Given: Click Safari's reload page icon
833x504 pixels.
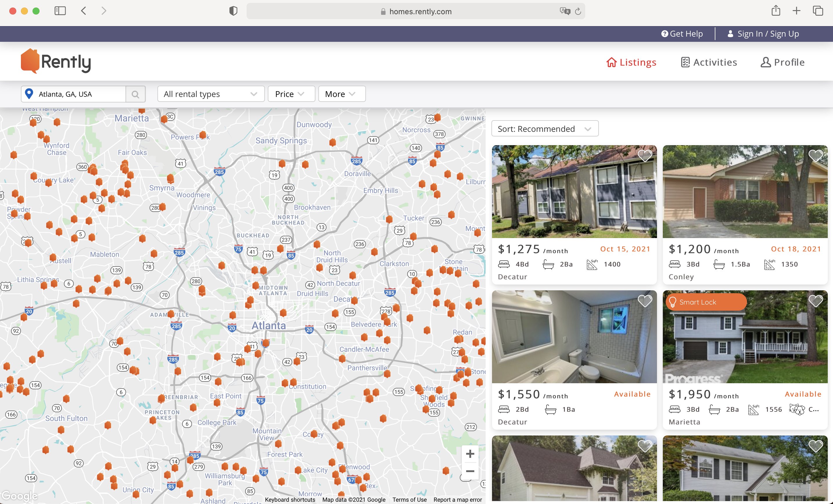Looking at the screenshot, I should [578, 12].
